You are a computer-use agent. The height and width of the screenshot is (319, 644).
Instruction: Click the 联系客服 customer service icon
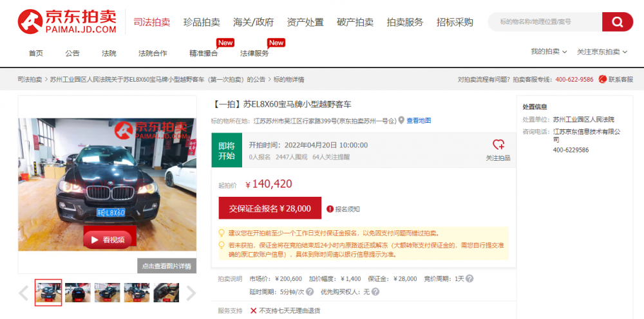tap(603, 79)
